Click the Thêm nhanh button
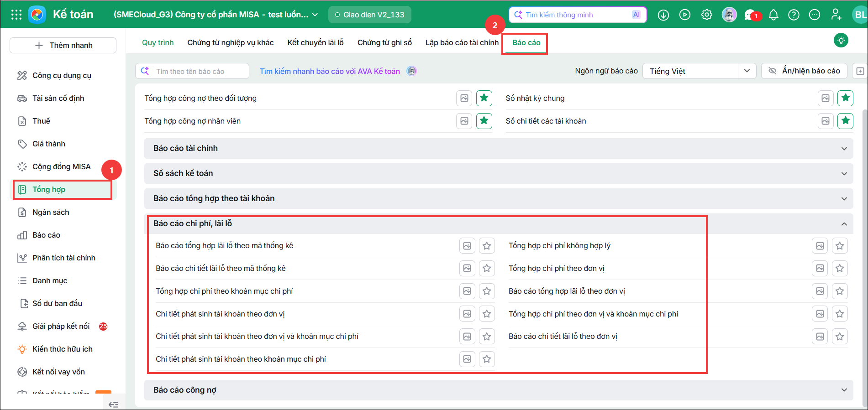The height and width of the screenshot is (410, 868). (63, 45)
